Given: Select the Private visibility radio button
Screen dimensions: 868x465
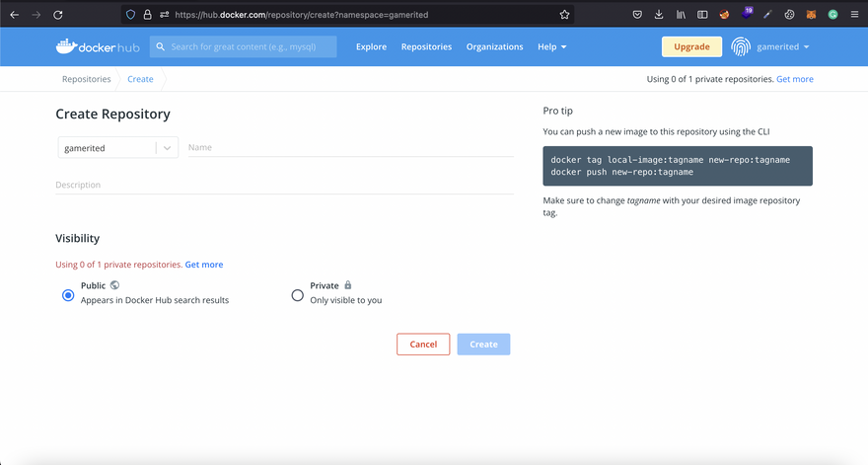Looking at the screenshot, I should point(298,295).
